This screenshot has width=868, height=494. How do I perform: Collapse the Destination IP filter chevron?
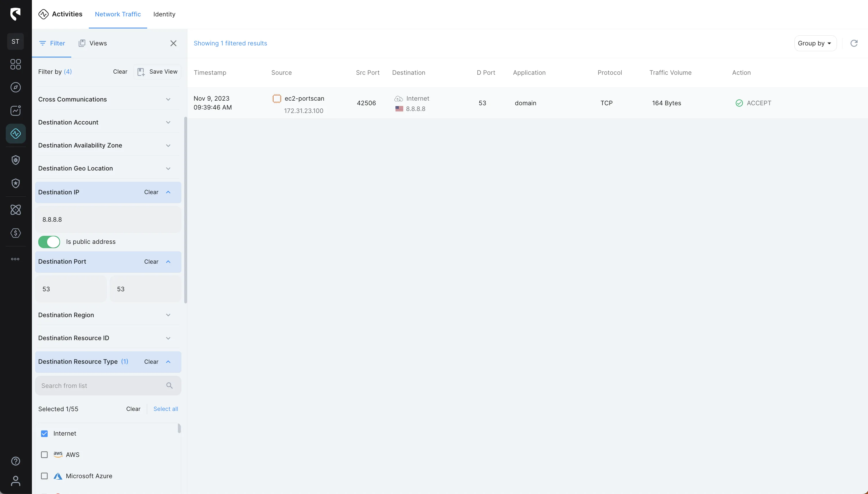point(168,192)
